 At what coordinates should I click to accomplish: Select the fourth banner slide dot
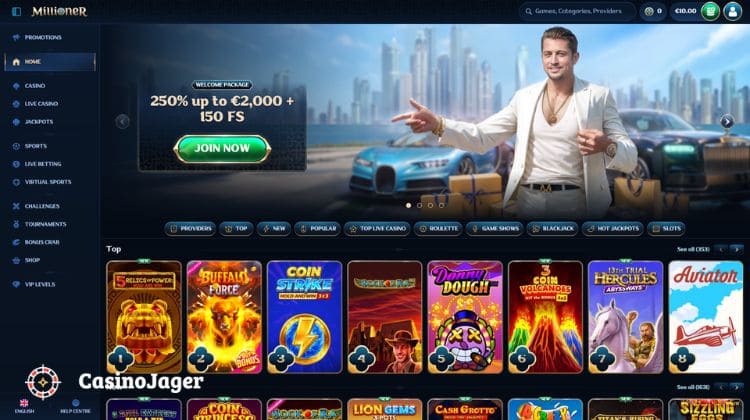click(441, 205)
